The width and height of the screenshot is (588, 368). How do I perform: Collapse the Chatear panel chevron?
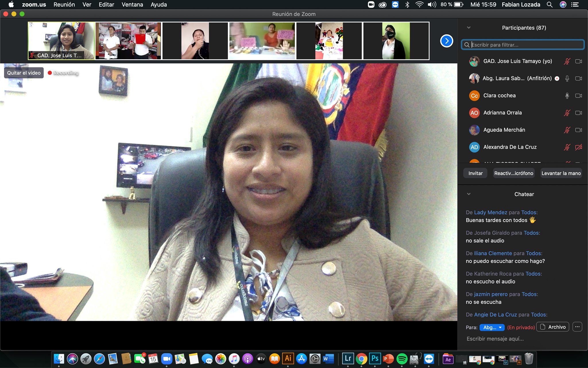[469, 194]
